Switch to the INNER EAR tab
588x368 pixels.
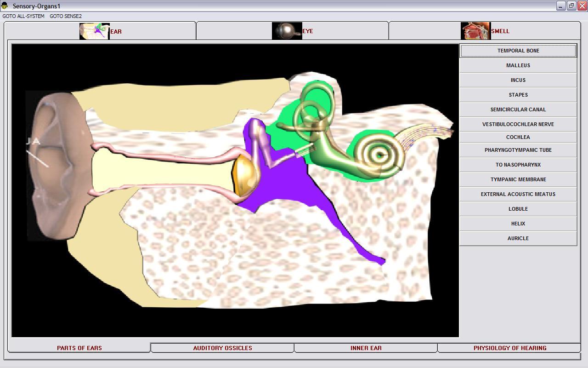[366, 348]
